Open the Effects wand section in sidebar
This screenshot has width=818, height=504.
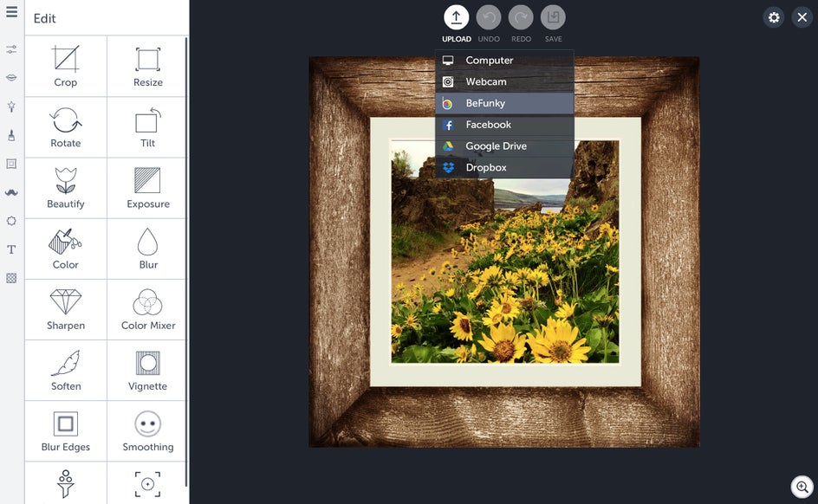pos(11,107)
